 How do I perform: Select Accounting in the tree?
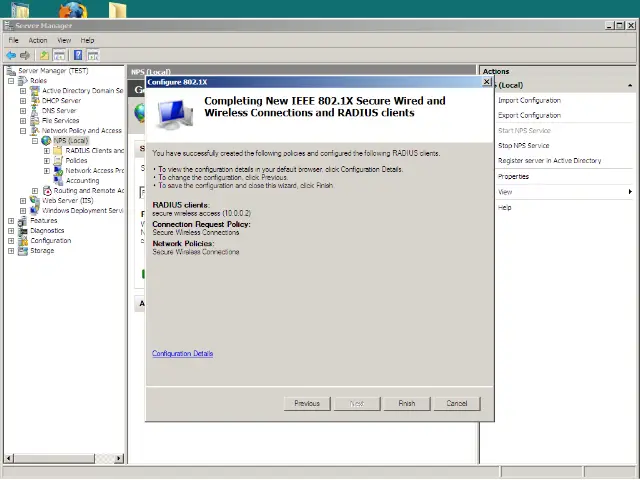(x=82, y=180)
